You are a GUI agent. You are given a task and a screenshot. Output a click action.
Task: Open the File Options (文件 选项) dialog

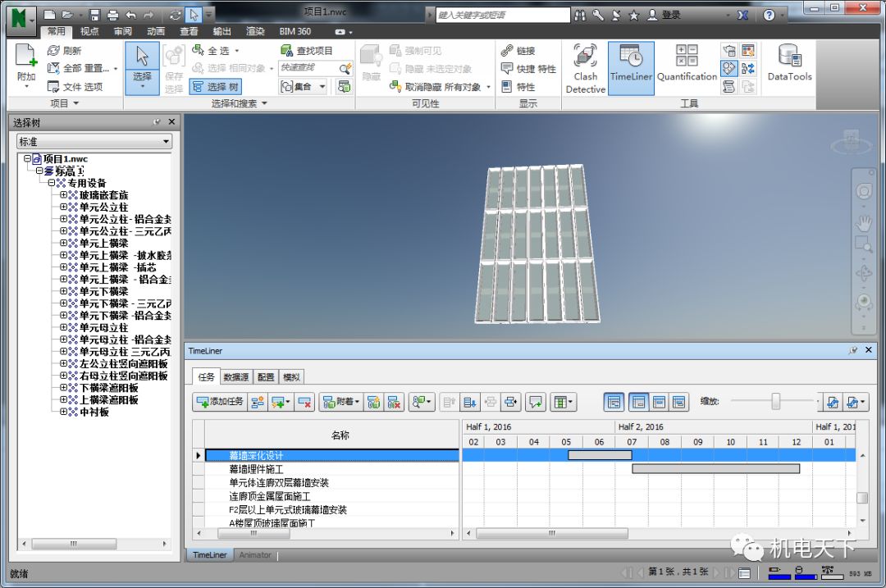(x=75, y=86)
